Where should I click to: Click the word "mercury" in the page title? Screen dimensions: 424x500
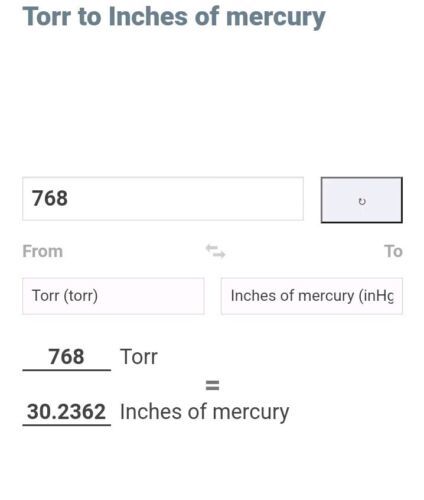275,18
